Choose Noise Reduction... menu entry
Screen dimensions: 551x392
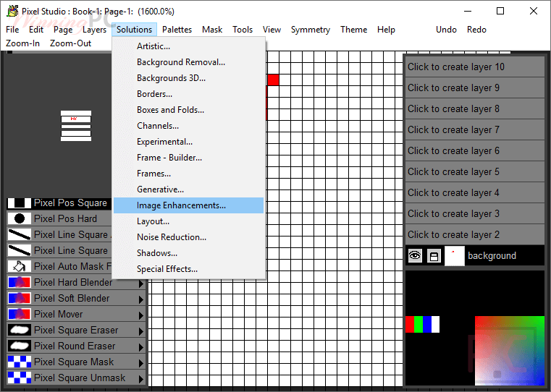(x=189, y=237)
